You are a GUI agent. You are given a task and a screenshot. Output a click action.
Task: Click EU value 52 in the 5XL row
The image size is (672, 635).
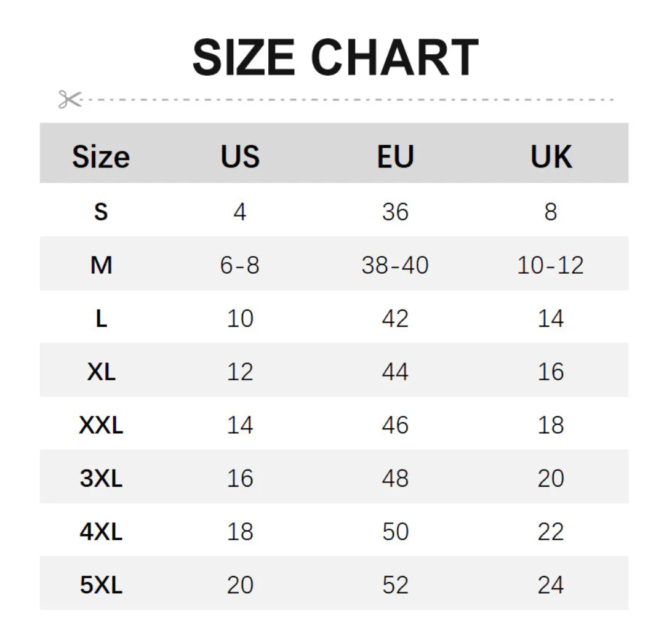(395, 585)
